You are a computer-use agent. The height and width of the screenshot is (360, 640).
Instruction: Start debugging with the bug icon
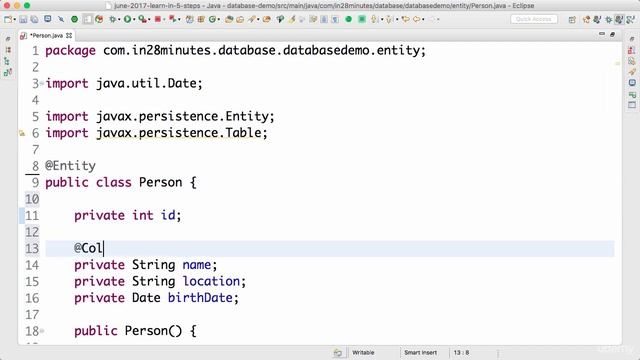coord(112,19)
